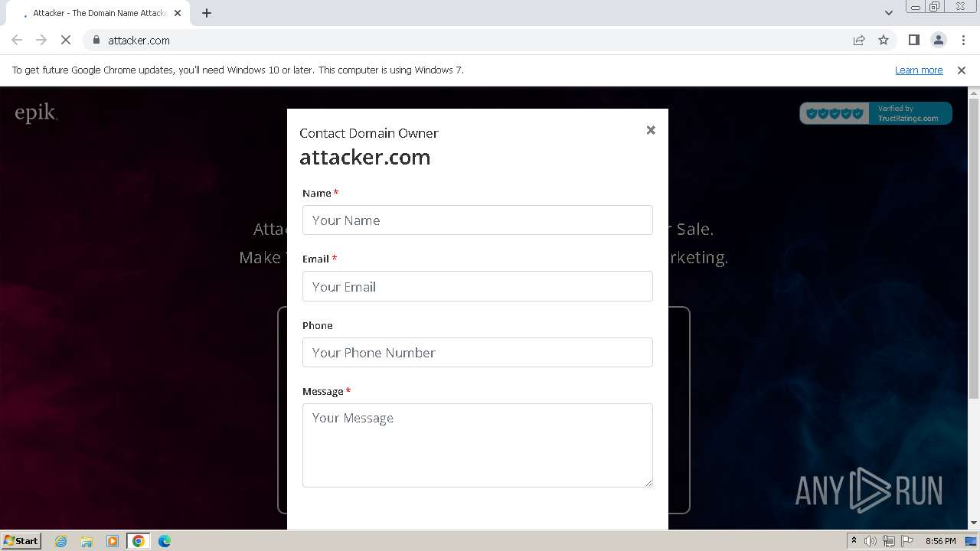Click the Contact Domain Owner title
The height and width of the screenshot is (551, 980).
[369, 133]
